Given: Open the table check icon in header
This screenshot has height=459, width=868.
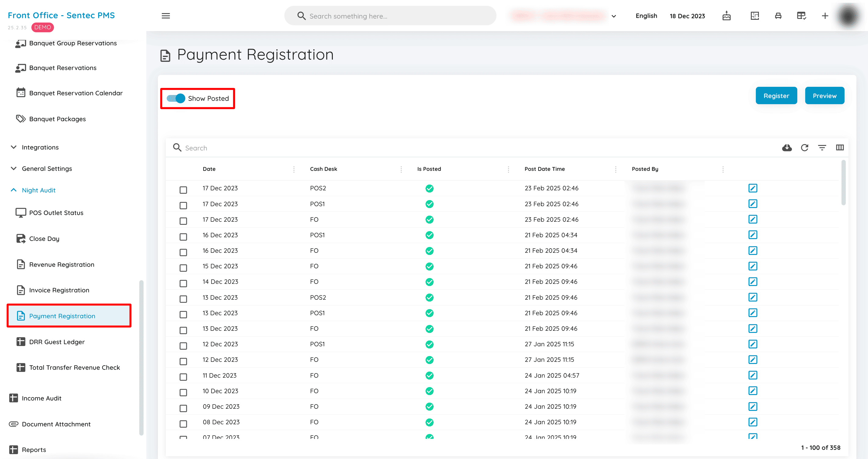Looking at the screenshot, I should (x=801, y=16).
